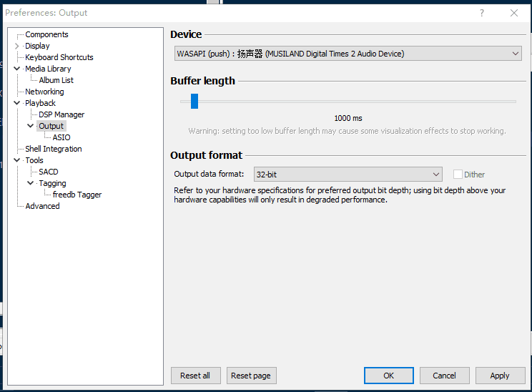Toggle the Dither checkbox

pyautogui.click(x=458, y=175)
